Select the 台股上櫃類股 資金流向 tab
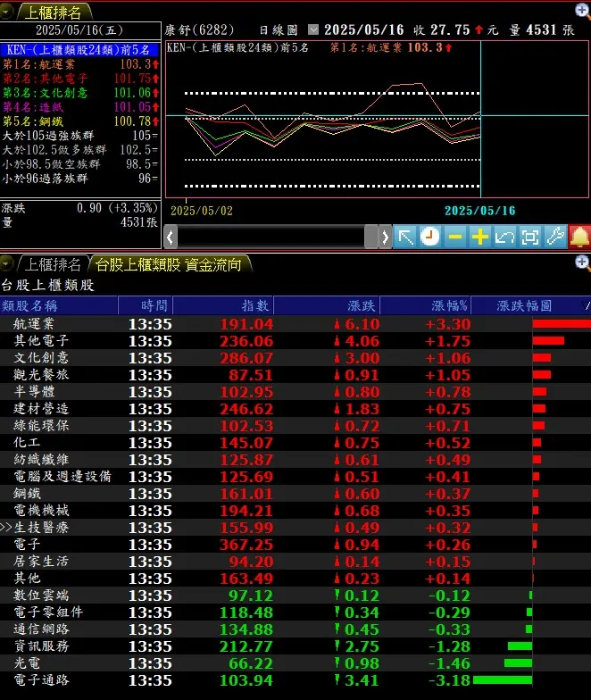This screenshot has width=591, height=700. 169,264
